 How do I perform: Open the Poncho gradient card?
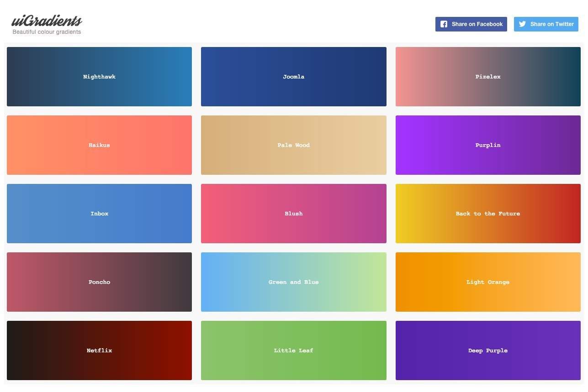99,282
